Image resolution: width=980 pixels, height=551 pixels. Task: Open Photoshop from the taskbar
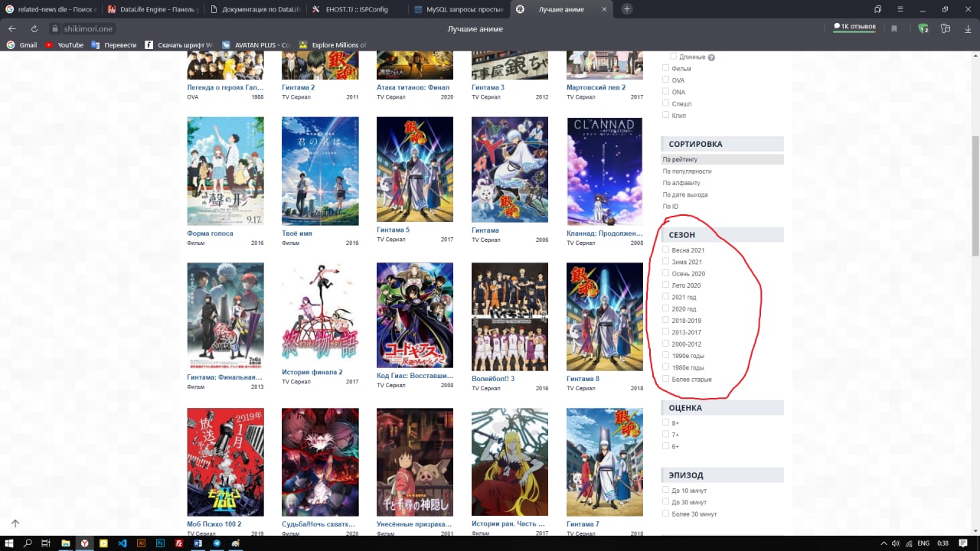point(160,543)
